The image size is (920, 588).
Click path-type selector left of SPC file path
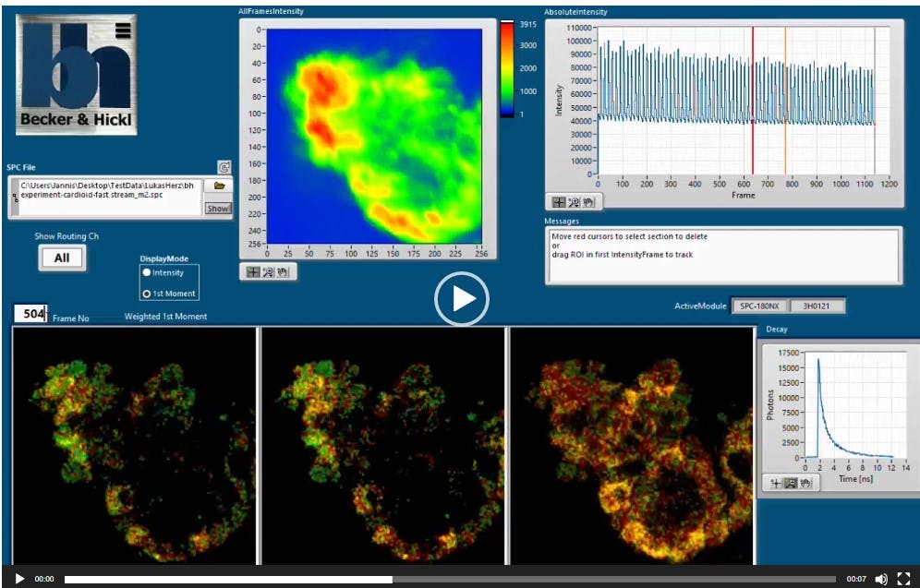coord(14,198)
